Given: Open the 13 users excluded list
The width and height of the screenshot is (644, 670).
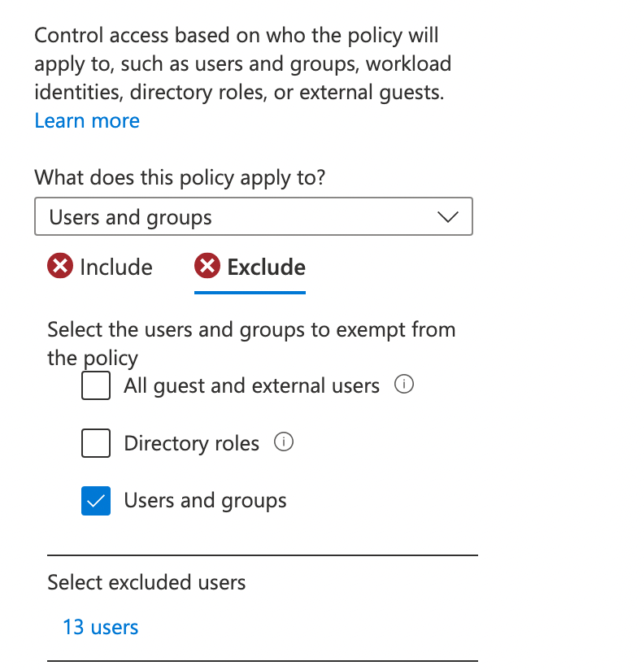Looking at the screenshot, I should click(x=100, y=627).
